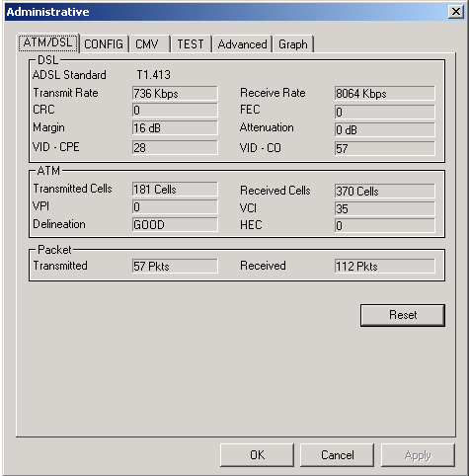Select the HEC value field
Image resolution: width=469 pixels, height=476 pixels.
click(x=384, y=226)
